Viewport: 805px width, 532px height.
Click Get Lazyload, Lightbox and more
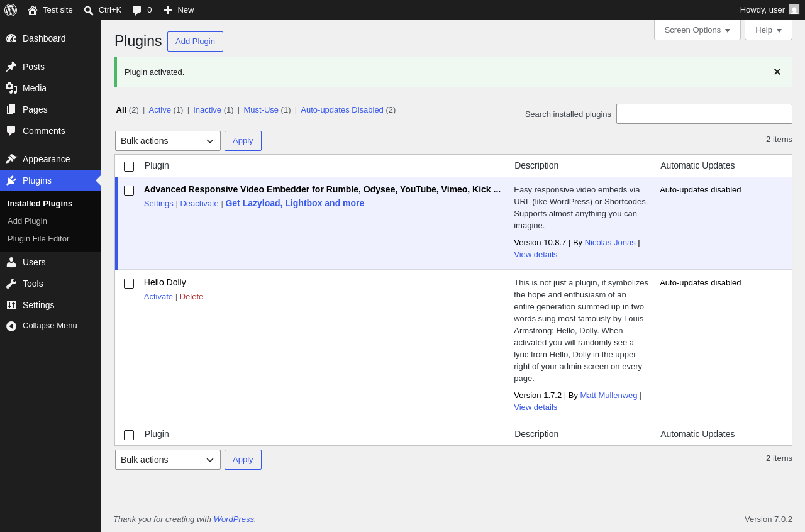coord(295,203)
